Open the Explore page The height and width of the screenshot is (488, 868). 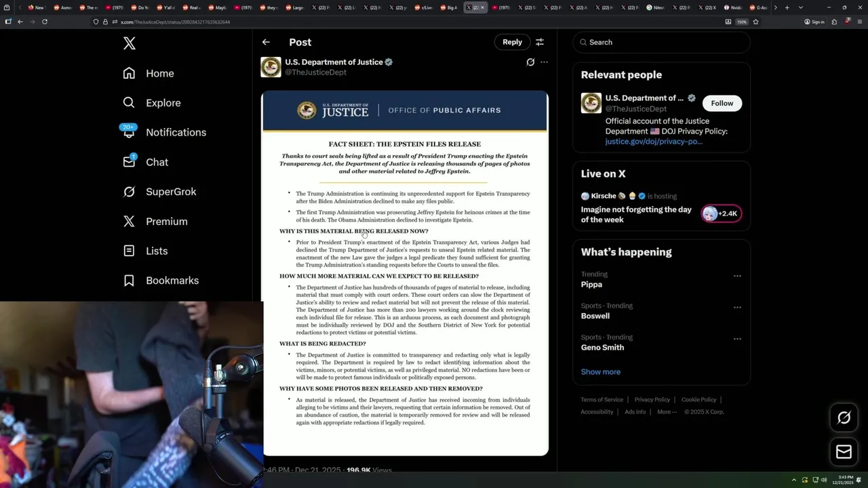click(x=152, y=103)
